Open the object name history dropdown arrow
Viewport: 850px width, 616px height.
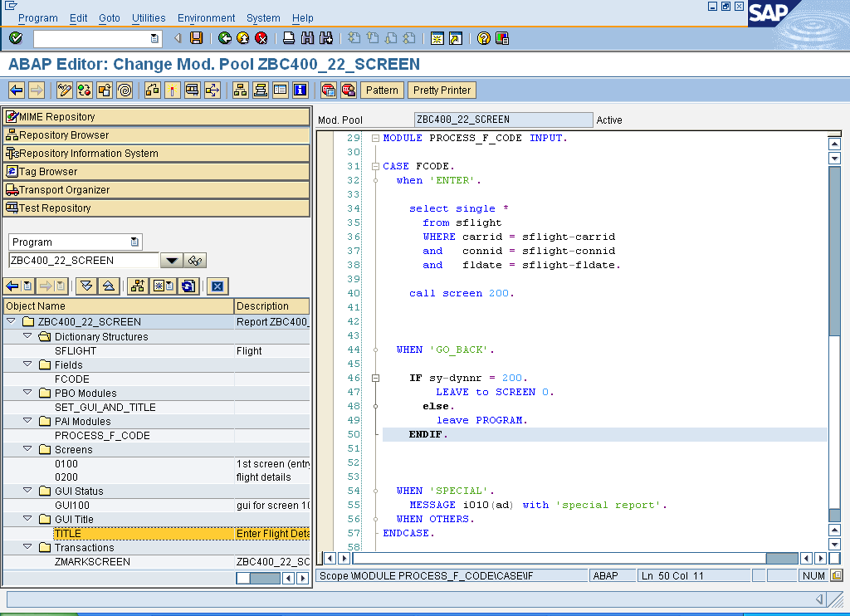point(171,261)
